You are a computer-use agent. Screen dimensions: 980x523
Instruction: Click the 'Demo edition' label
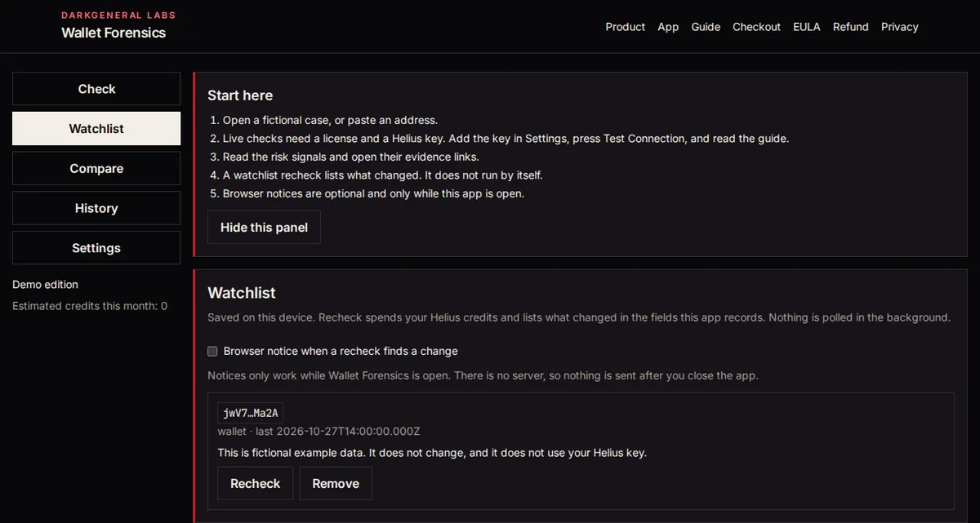(45, 285)
